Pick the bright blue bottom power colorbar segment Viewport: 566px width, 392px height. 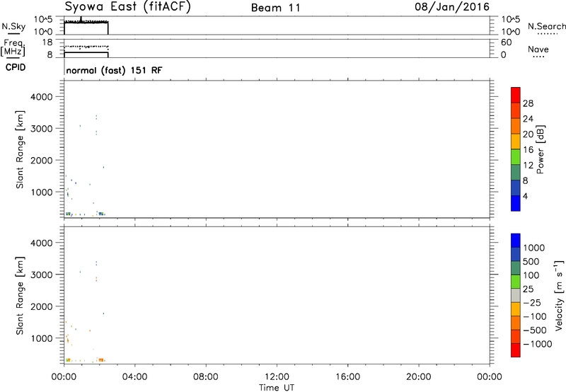(x=516, y=204)
